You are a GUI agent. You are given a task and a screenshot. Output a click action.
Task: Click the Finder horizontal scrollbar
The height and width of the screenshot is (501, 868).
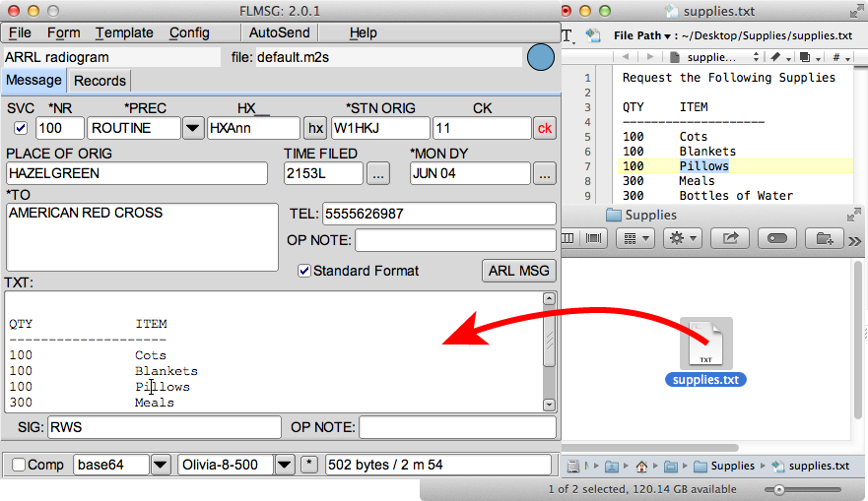[650, 448]
